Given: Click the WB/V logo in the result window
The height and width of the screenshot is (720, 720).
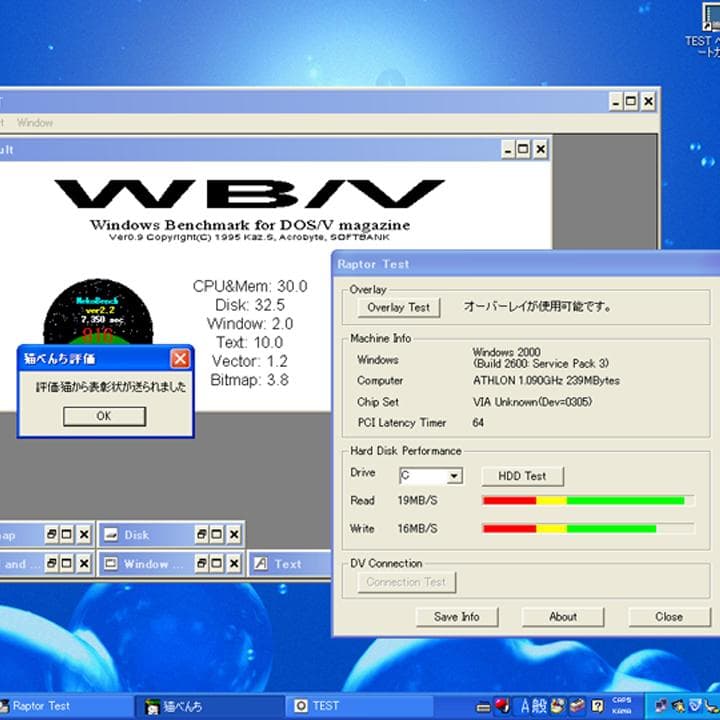Looking at the screenshot, I should point(250,193).
